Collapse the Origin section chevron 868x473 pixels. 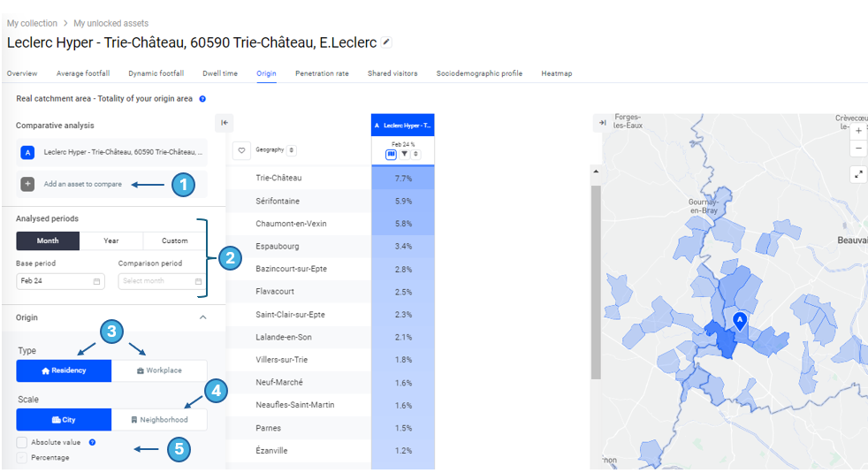(x=202, y=317)
